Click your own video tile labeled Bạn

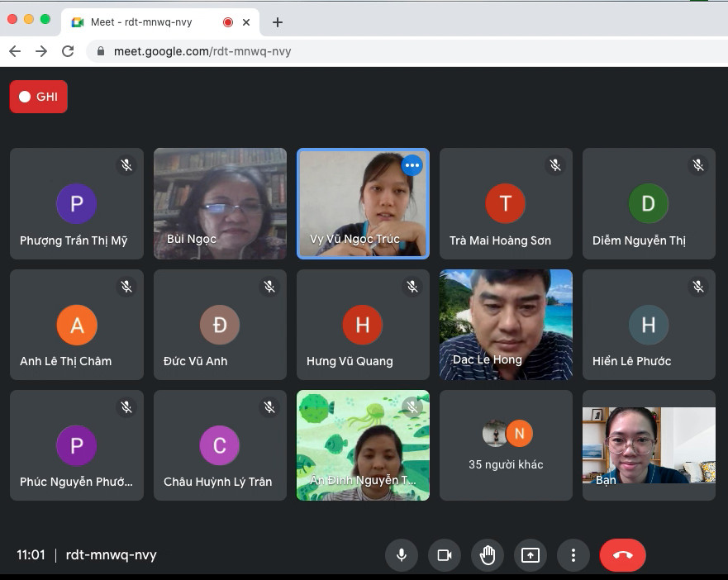[649, 445]
